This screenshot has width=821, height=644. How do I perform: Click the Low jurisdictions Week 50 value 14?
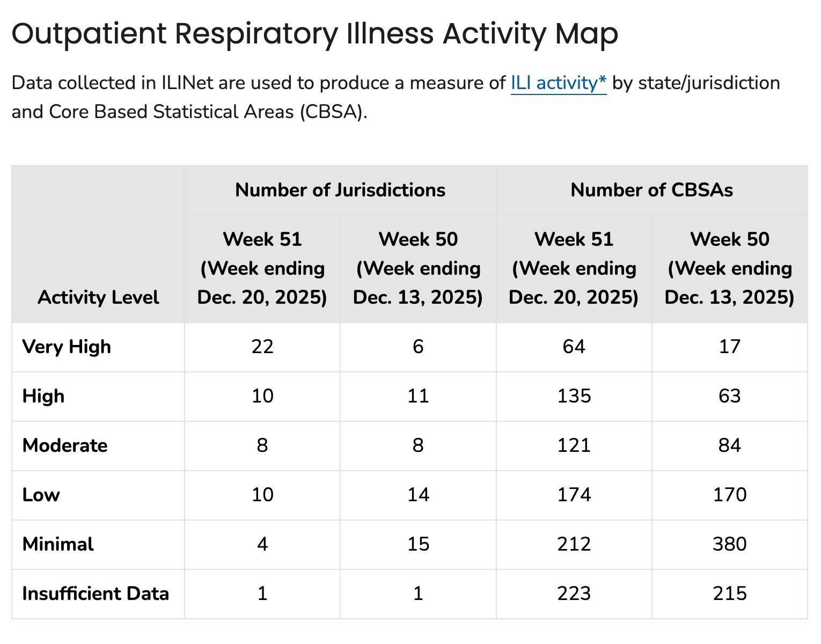point(418,495)
